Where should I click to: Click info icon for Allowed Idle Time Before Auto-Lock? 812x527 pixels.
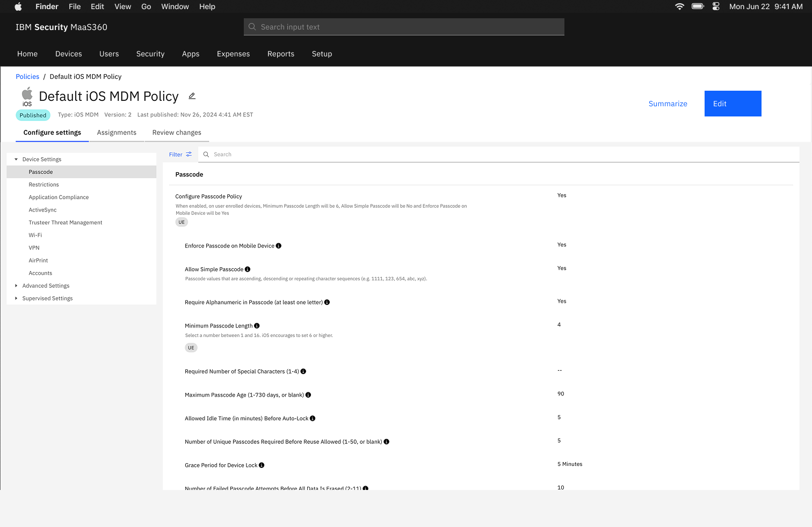(313, 419)
